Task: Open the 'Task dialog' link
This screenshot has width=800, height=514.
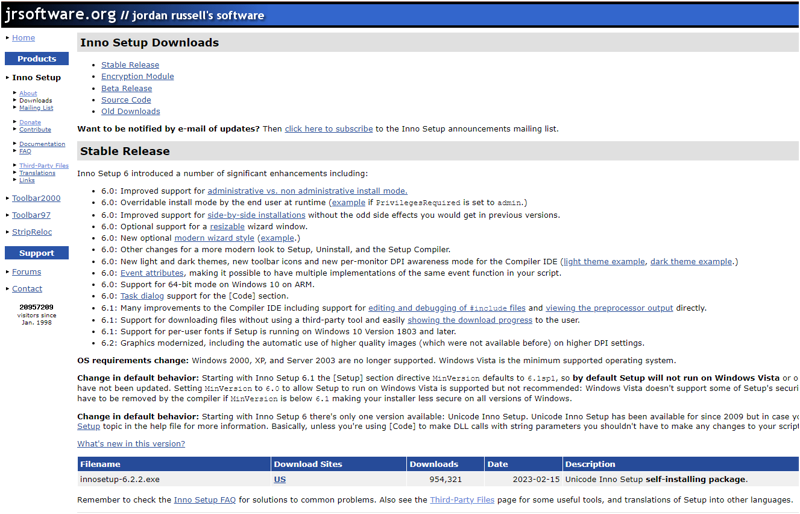Action: tap(142, 296)
